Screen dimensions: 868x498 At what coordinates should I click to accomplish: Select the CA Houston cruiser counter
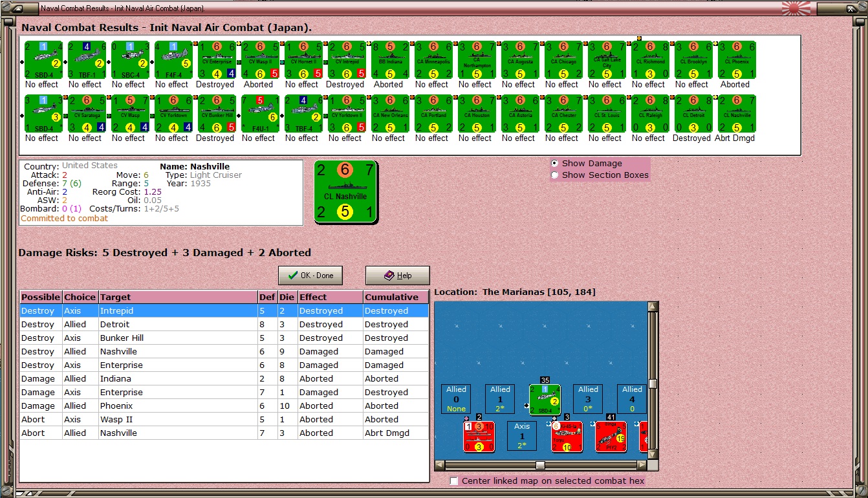[x=476, y=114]
